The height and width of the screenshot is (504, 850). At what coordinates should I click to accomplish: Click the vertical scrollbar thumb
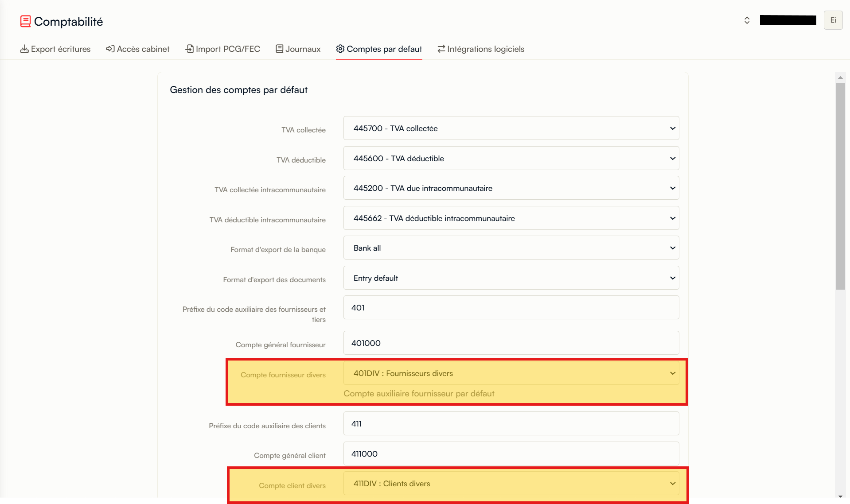click(840, 186)
